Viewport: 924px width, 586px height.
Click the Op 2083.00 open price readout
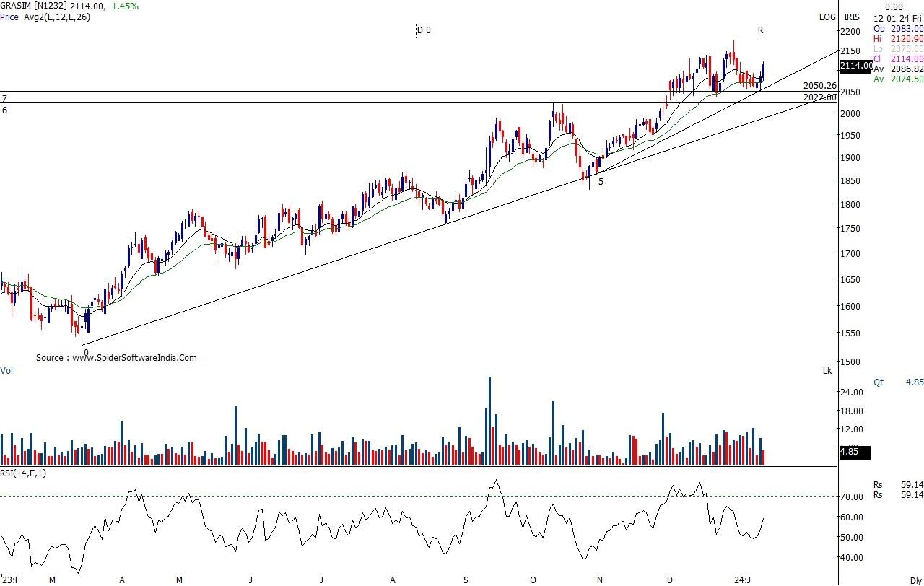pyautogui.click(x=898, y=29)
